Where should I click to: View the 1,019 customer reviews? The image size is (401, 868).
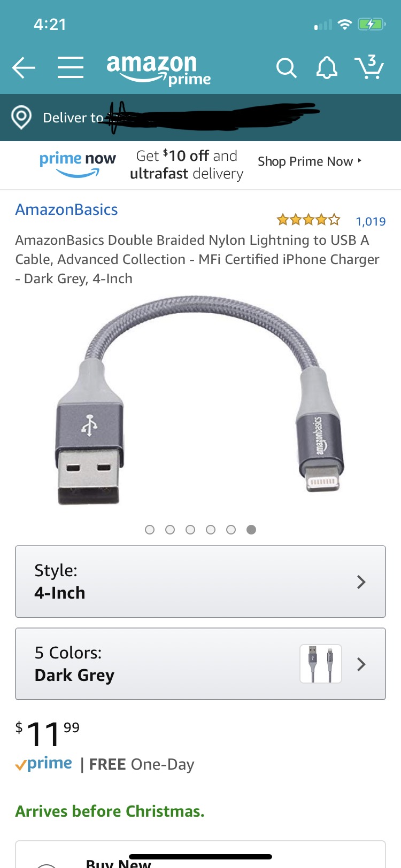click(371, 221)
